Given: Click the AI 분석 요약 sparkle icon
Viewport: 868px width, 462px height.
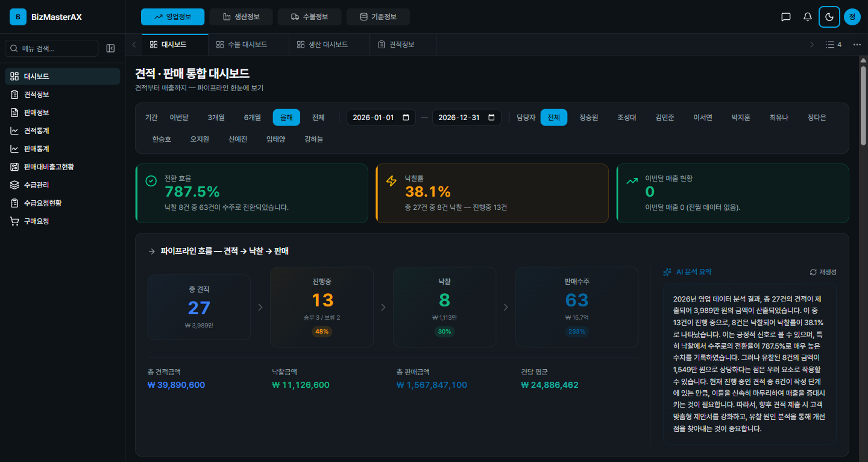Looking at the screenshot, I should click(x=667, y=272).
